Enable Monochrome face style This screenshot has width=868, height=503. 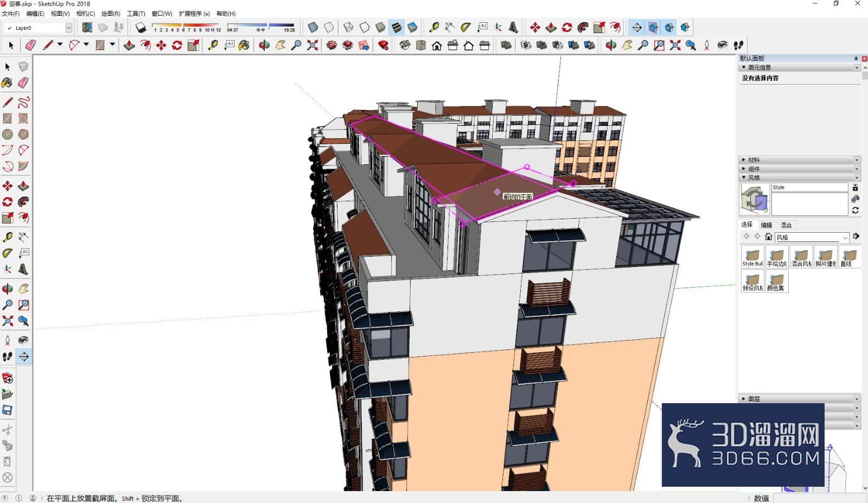pos(412,27)
